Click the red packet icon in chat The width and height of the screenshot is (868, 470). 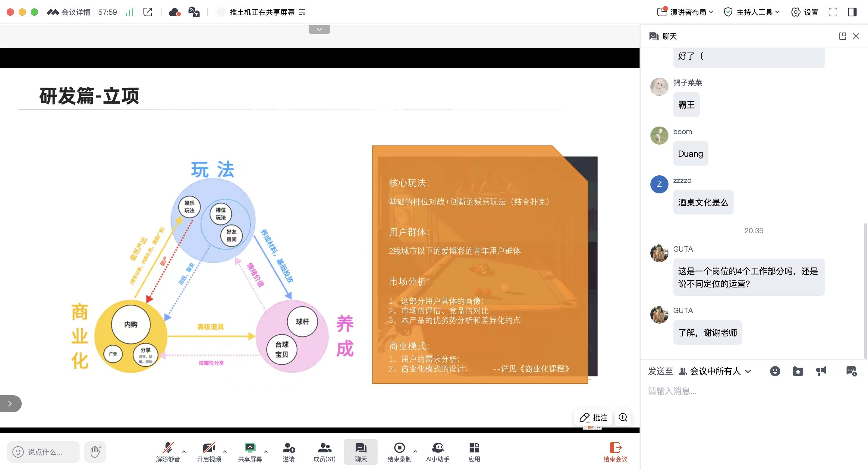pos(797,371)
